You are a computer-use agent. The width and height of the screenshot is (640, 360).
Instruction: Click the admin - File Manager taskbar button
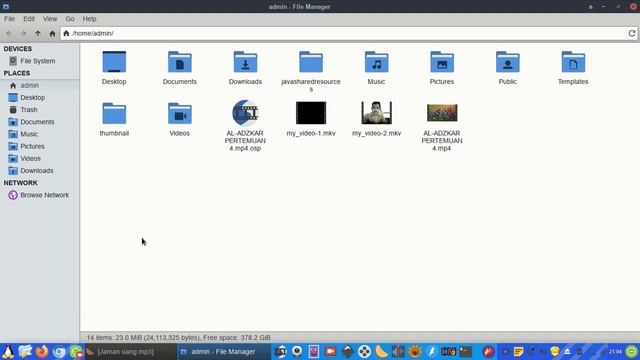click(x=224, y=351)
